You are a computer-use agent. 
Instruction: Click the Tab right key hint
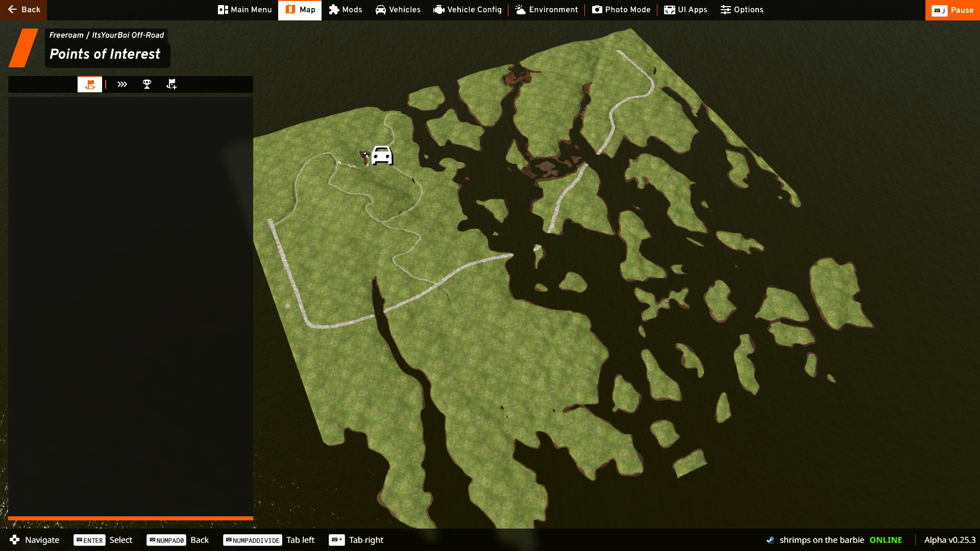[337, 540]
